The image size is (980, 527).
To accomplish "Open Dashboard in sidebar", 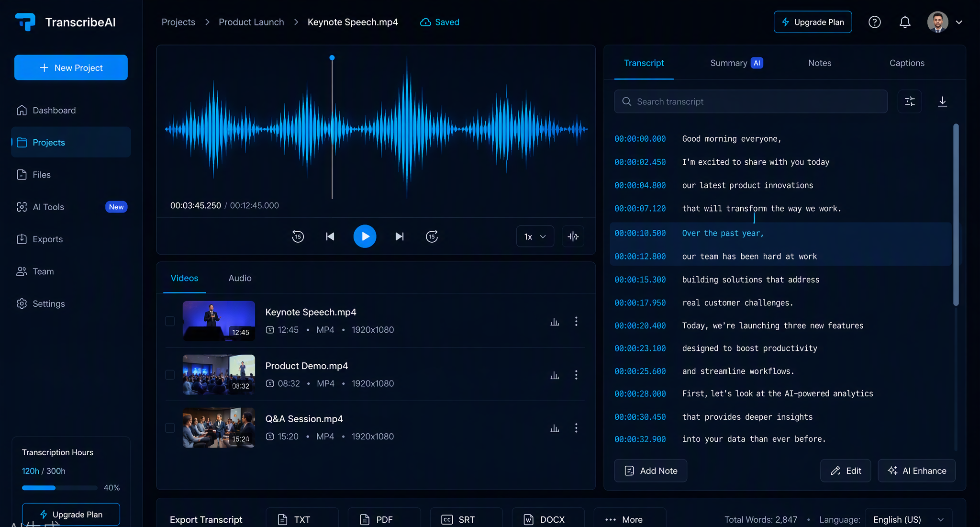I will 71,110.
